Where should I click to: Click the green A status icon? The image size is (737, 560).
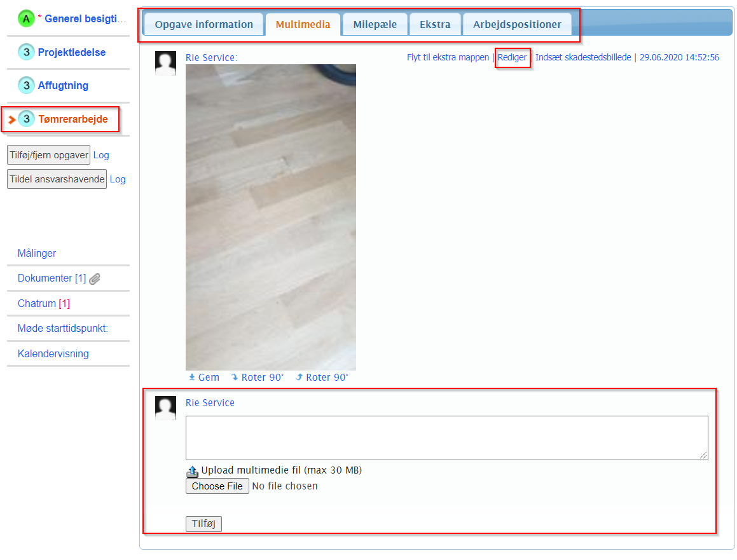26,19
